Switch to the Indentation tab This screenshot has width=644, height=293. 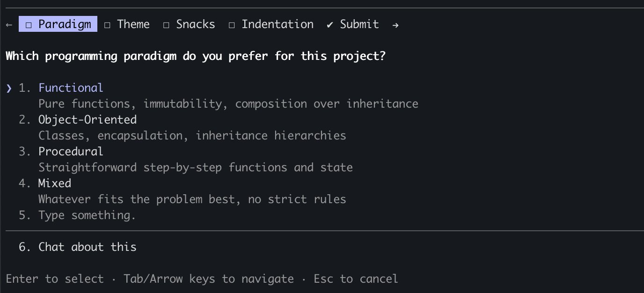(x=277, y=24)
